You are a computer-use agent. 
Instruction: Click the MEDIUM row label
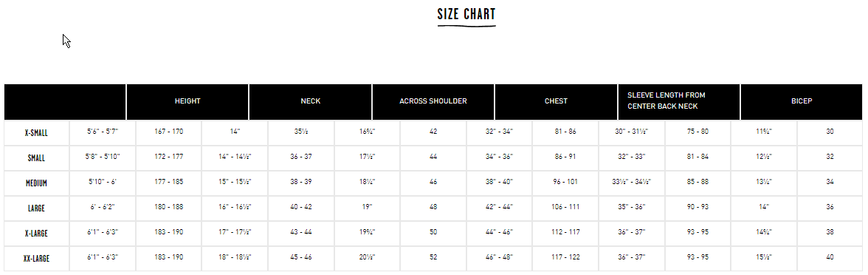[37, 183]
